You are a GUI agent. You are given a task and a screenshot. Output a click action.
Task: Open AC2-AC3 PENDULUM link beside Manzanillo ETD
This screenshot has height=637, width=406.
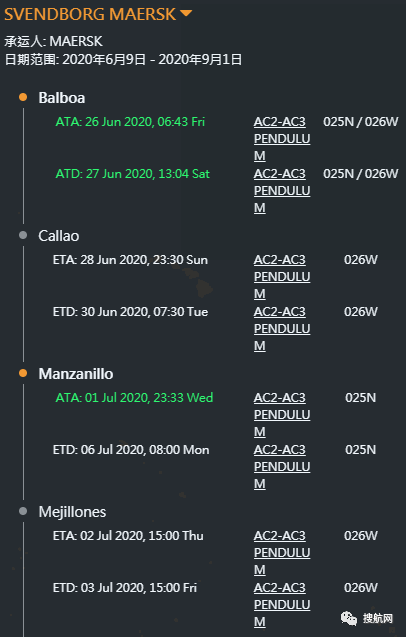(x=282, y=466)
